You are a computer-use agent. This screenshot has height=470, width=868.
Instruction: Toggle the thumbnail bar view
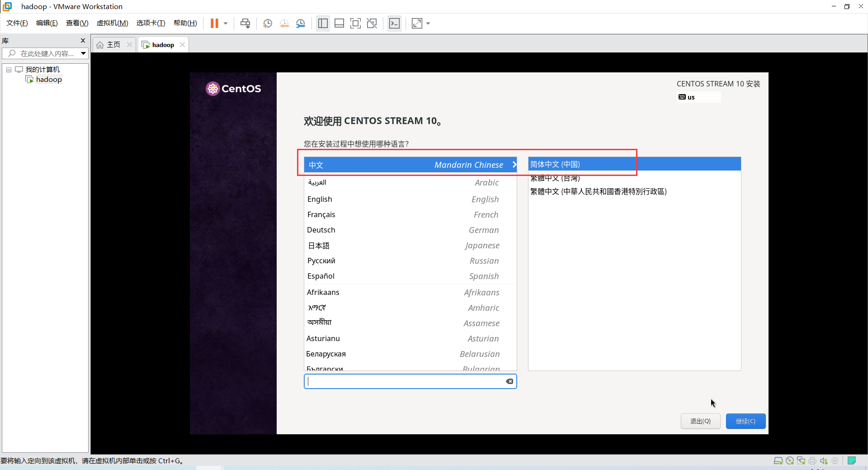click(x=339, y=24)
